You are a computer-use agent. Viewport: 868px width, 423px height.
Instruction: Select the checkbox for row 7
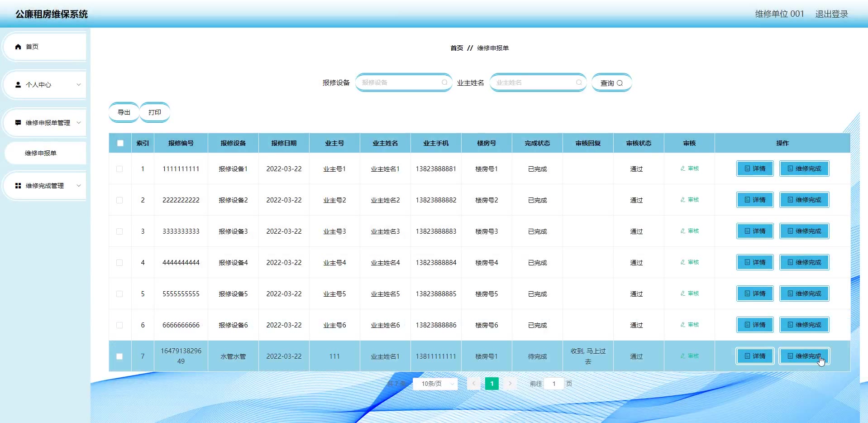[119, 356]
